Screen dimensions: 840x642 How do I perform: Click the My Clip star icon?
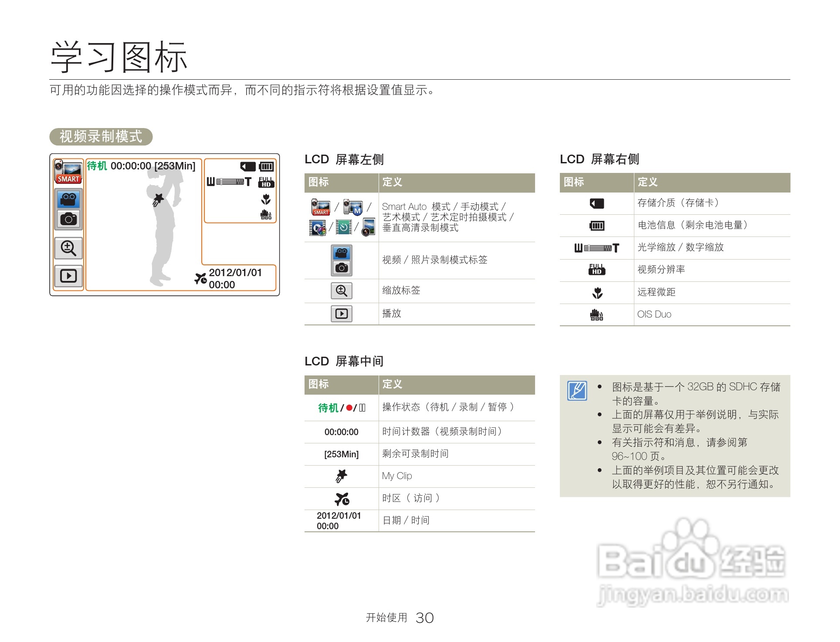pos(341,476)
